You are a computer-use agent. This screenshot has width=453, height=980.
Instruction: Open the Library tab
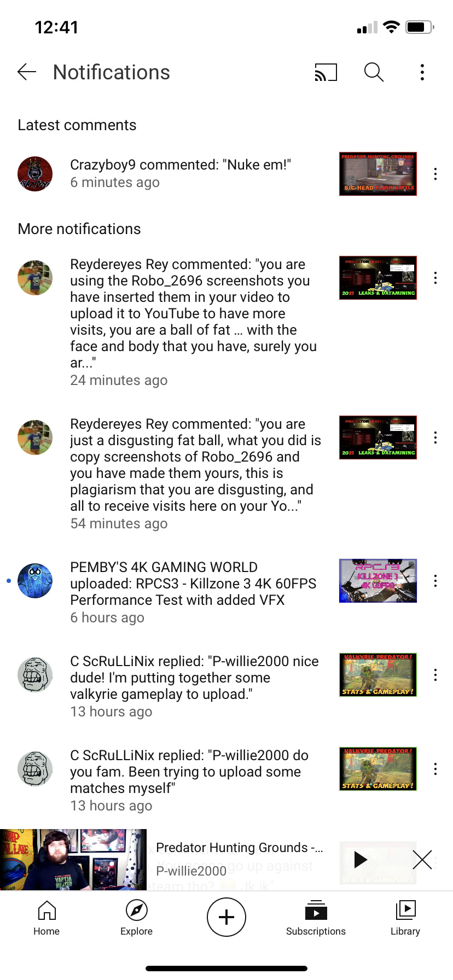(405, 919)
